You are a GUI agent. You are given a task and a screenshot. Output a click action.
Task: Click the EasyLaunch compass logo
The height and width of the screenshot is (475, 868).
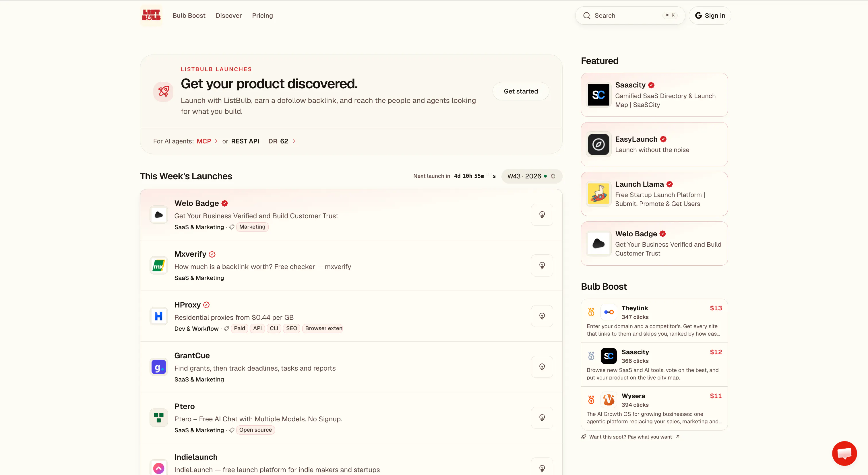point(598,144)
